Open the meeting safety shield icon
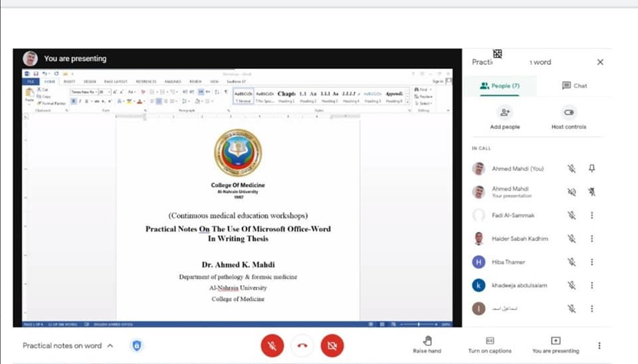Image resolution: width=638 pixels, height=364 pixels. 137,345
